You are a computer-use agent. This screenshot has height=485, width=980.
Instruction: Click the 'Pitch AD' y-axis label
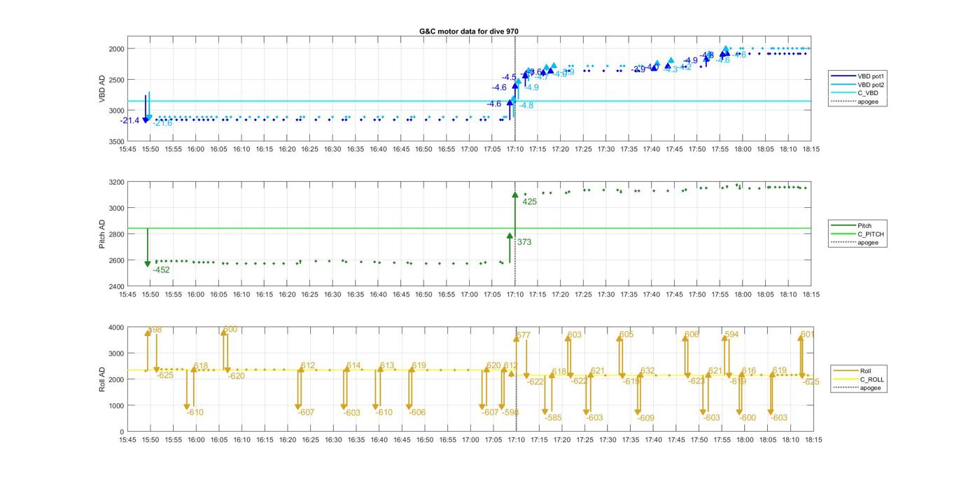click(102, 234)
